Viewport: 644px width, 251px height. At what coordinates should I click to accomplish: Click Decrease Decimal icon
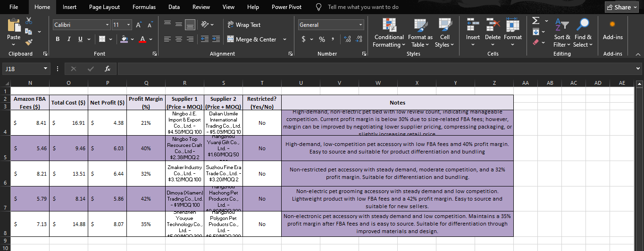pos(359,39)
